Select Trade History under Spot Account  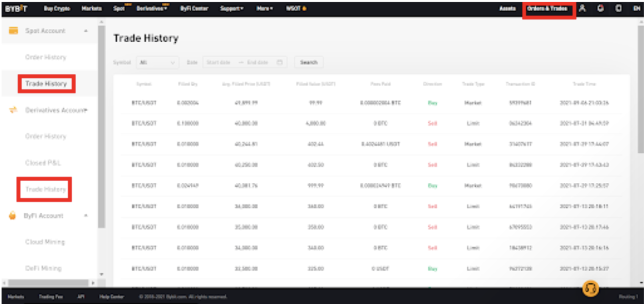click(46, 84)
